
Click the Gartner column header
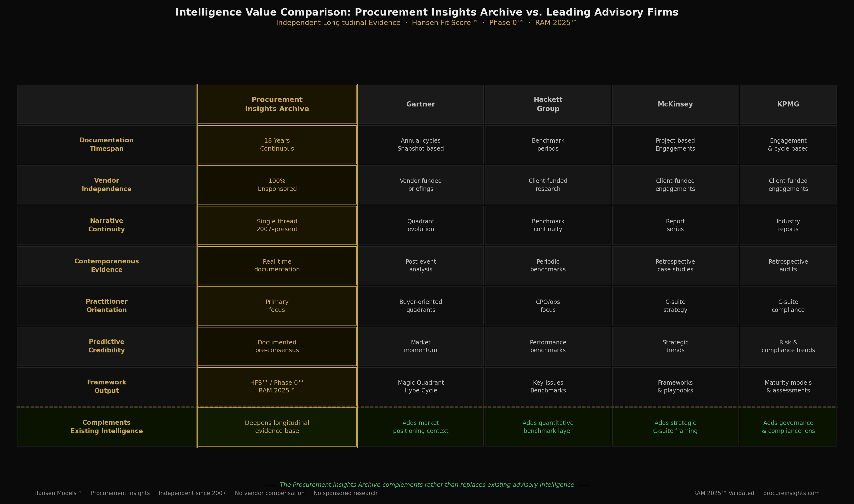click(x=420, y=104)
